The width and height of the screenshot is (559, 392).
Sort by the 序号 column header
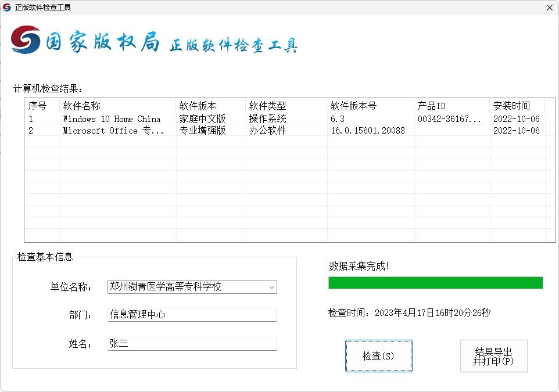pyautogui.click(x=42, y=106)
